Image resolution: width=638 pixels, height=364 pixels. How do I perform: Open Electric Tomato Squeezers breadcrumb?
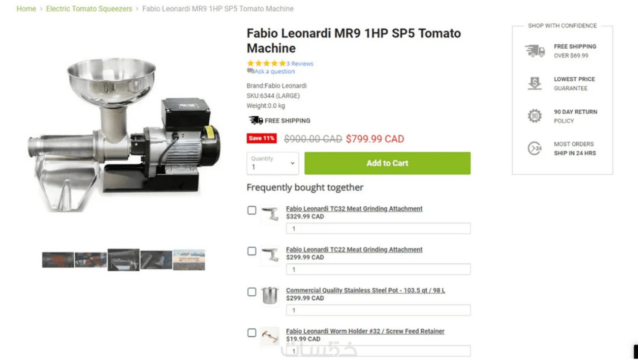pyautogui.click(x=89, y=9)
